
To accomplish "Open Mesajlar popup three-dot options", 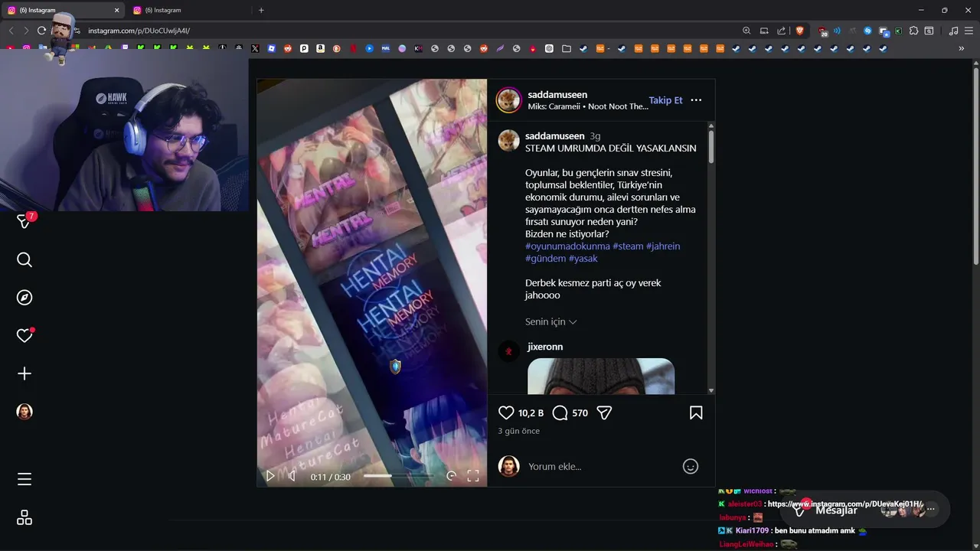I will click(x=931, y=509).
